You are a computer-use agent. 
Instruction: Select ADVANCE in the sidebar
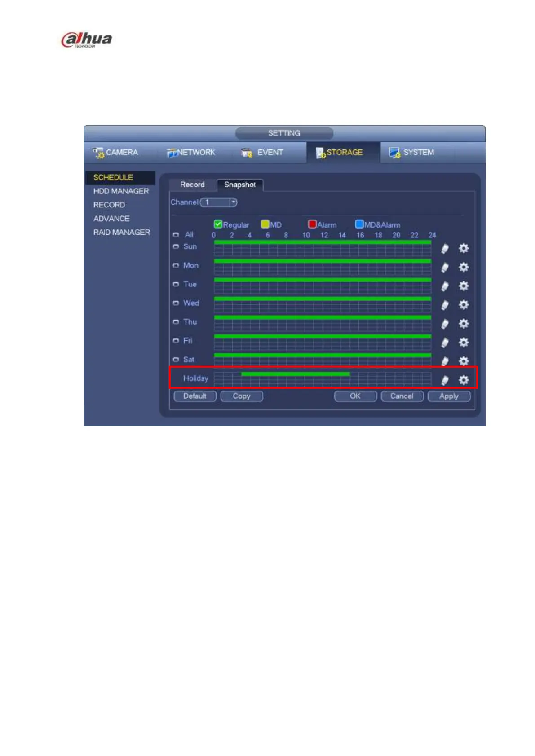point(111,219)
